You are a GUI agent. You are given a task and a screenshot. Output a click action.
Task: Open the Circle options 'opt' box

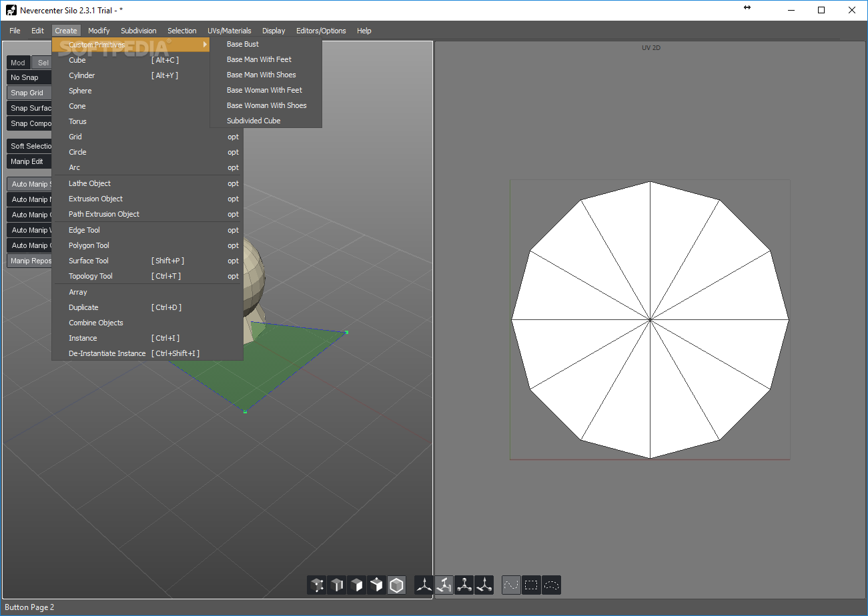[x=233, y=152]
